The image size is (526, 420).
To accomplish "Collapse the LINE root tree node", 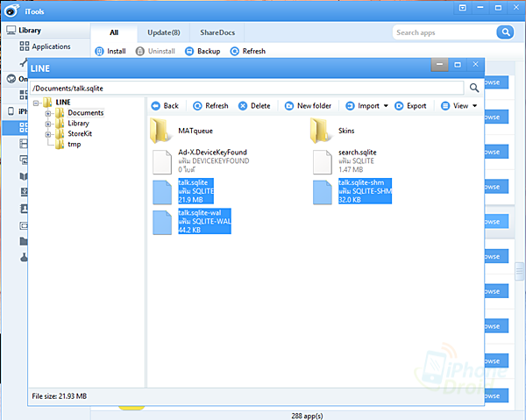I will point(36,103).
